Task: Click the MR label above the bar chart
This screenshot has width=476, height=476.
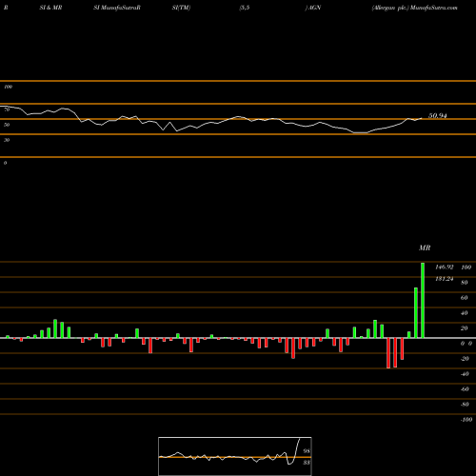Action: tap(425, 248)
